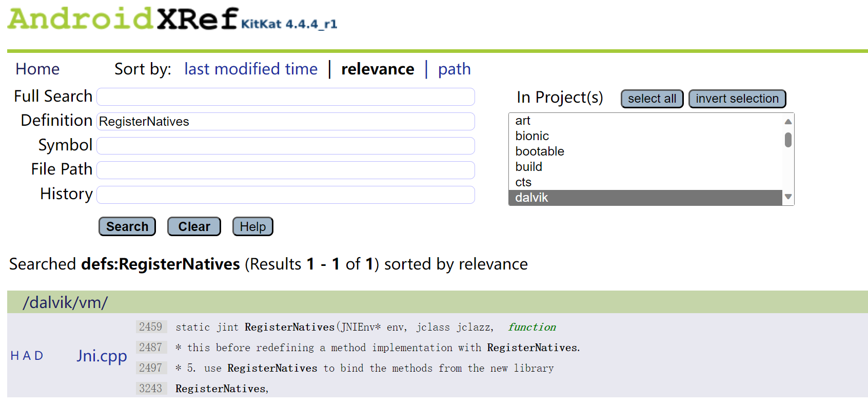Select the bionic project in list

click(645, 136)
